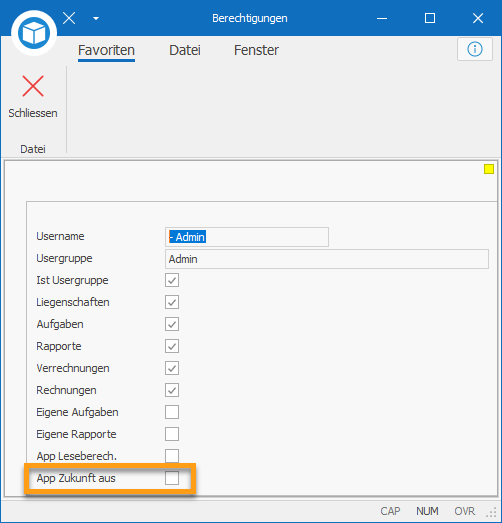
Task: Toggle the Rechnungen checkbox
Action: [x=172, y=390]
